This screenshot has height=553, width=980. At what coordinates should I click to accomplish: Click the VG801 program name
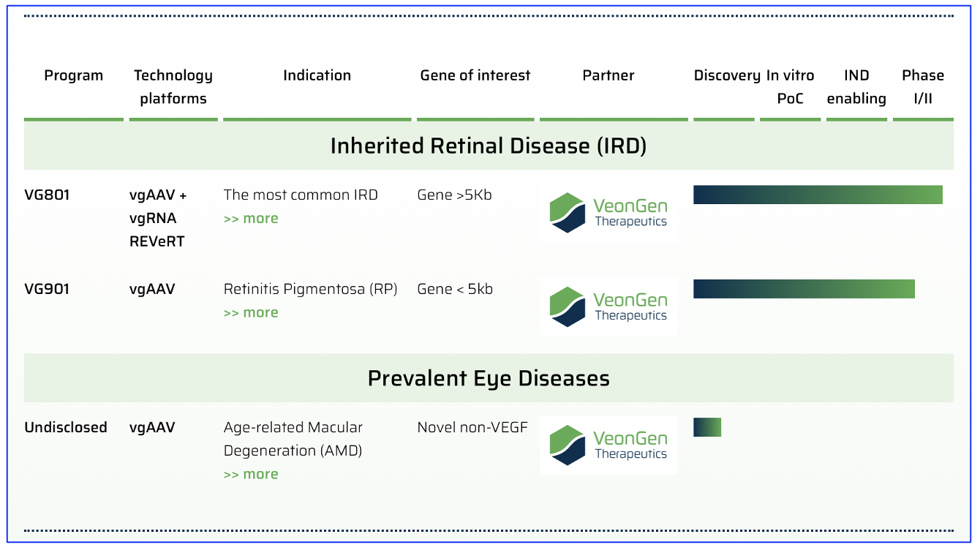pyautogui.click(x=47, y=195)
